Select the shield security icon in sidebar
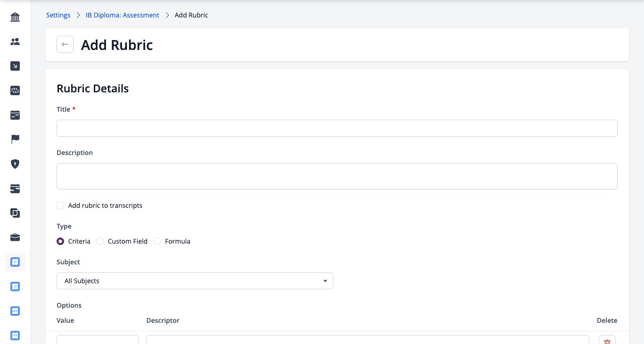 click(x=15, y=164)
